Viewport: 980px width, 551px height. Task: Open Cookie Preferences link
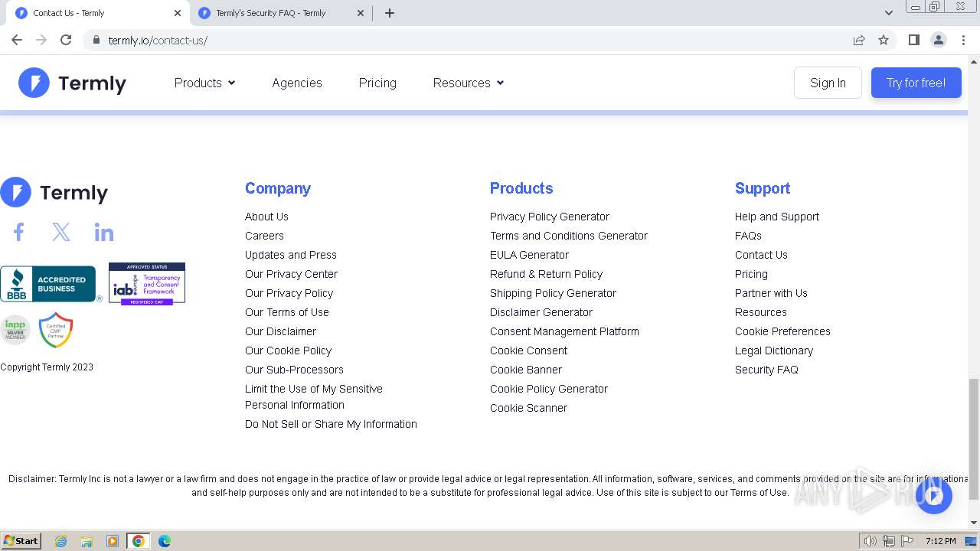782,331
